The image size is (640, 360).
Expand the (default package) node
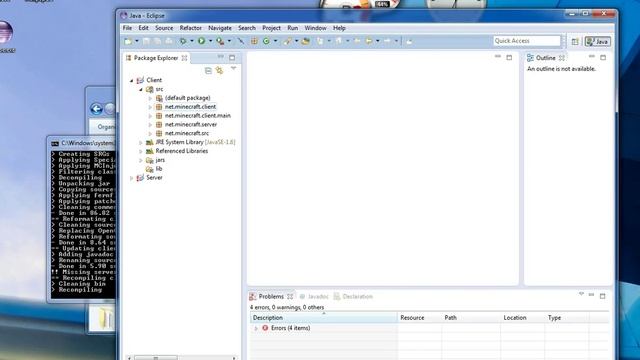click(150, 98)
